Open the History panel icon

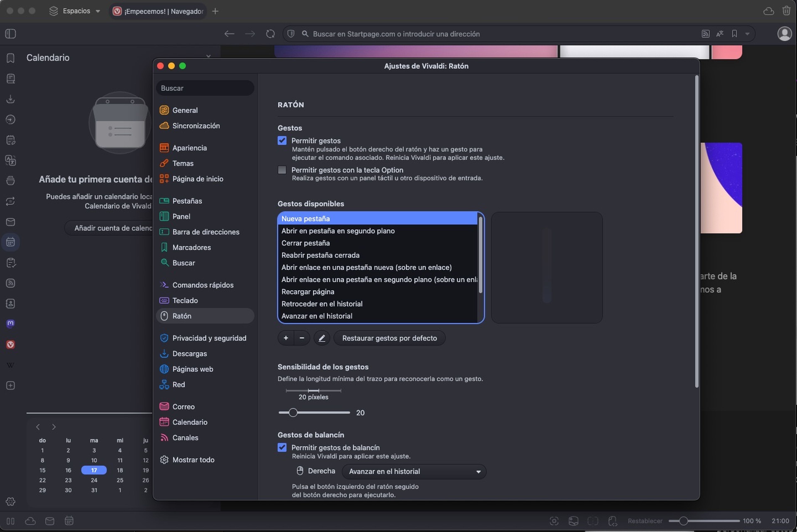click(11, 120)
